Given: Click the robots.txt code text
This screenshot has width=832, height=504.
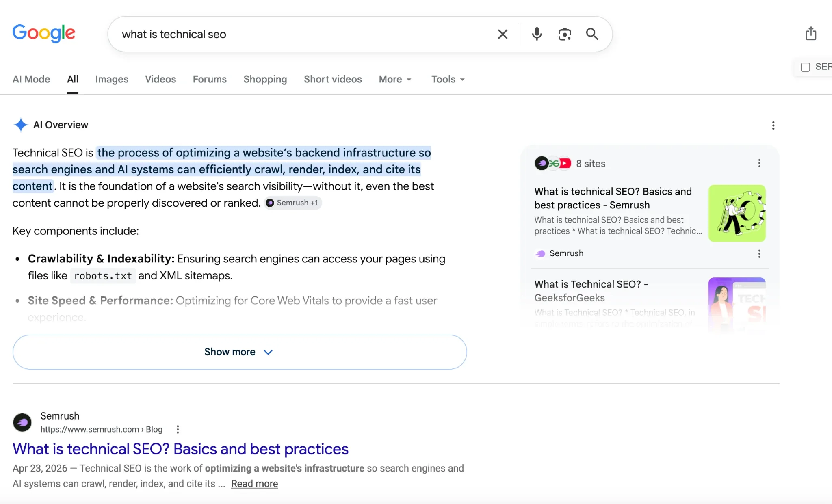Looking at the screenshot, I should [x=103, y=276].
